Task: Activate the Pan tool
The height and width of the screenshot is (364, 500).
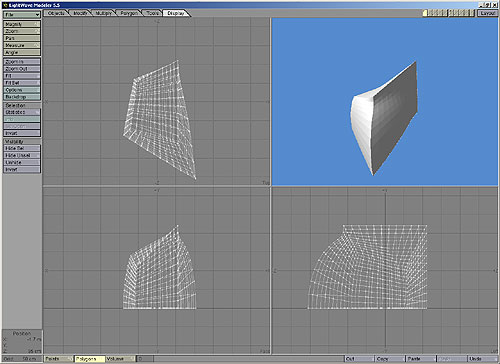Action: tap(22, 38)
